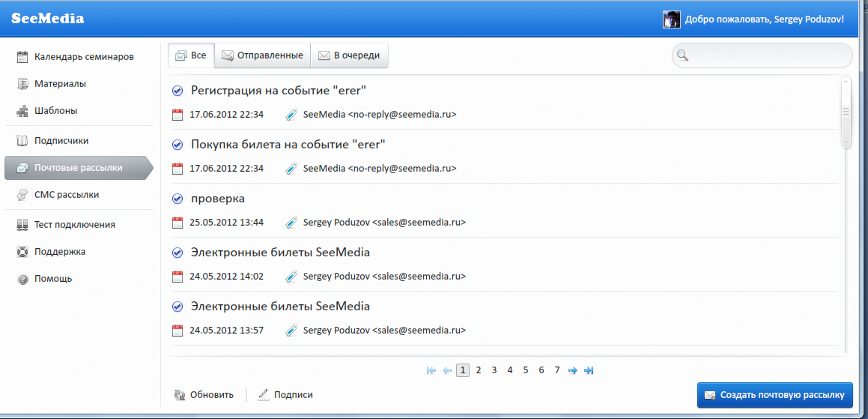
Task: Click sender Sergey Poduzov in проверка row
Action: pyautogui.click(x=384, y=223)
